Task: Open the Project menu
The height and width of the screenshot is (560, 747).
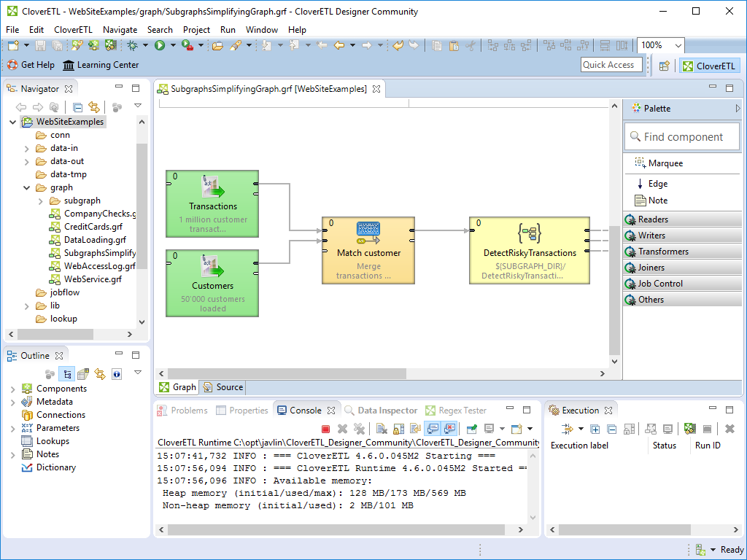Action: click(196, 30)
